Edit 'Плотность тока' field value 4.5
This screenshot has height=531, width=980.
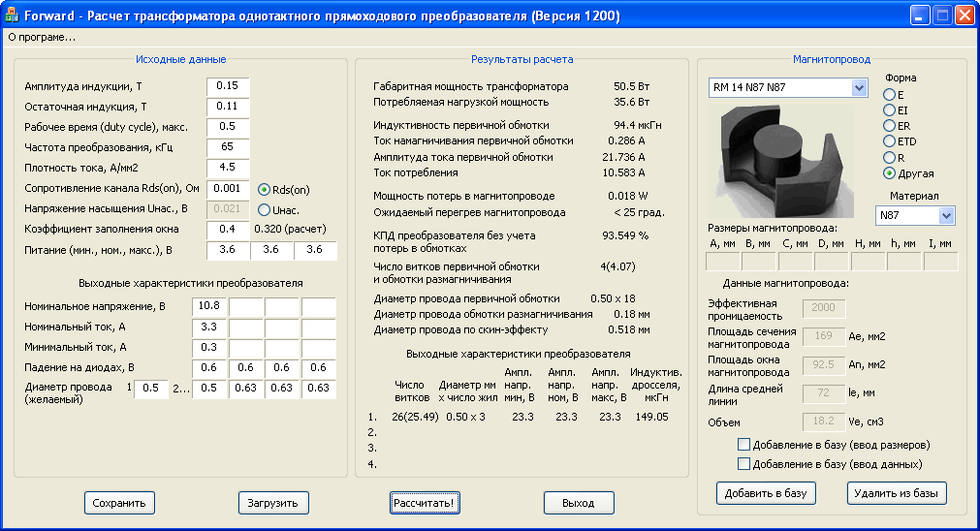(228, 168)
